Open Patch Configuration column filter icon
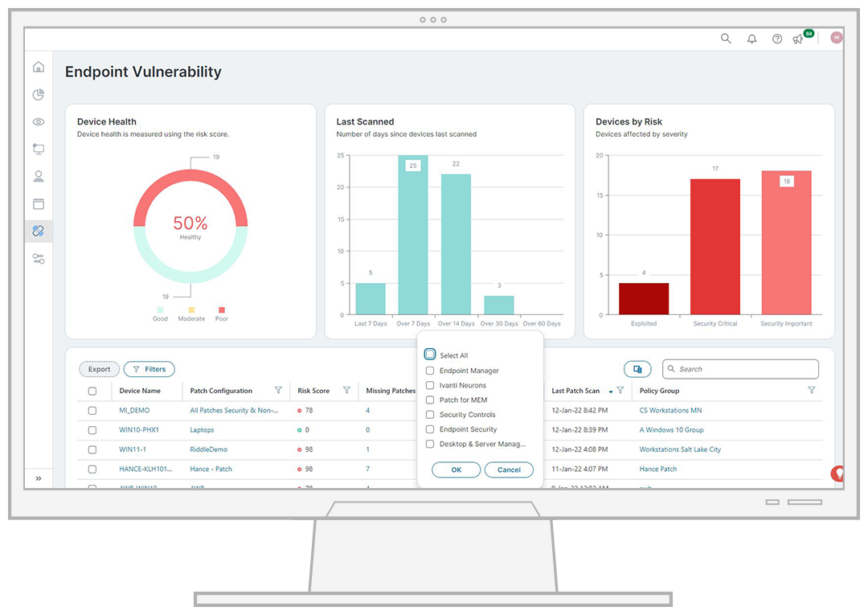 coord(278,390)
